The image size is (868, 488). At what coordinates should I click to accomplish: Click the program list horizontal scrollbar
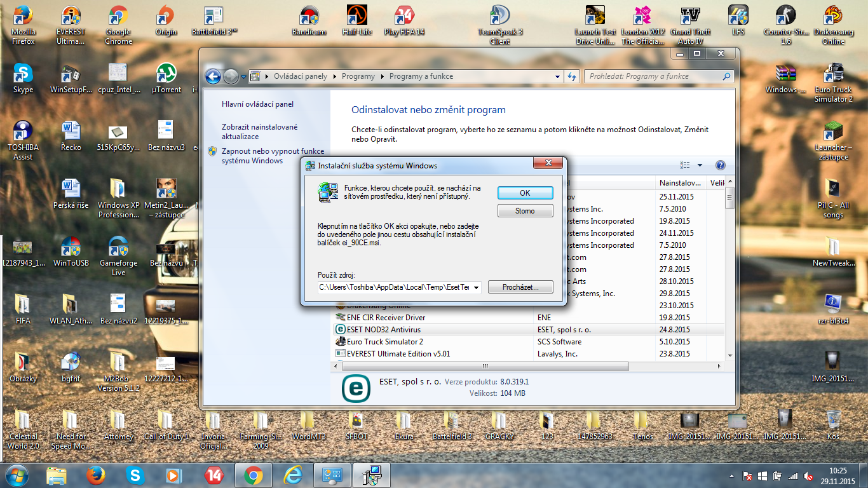point(485,367)
